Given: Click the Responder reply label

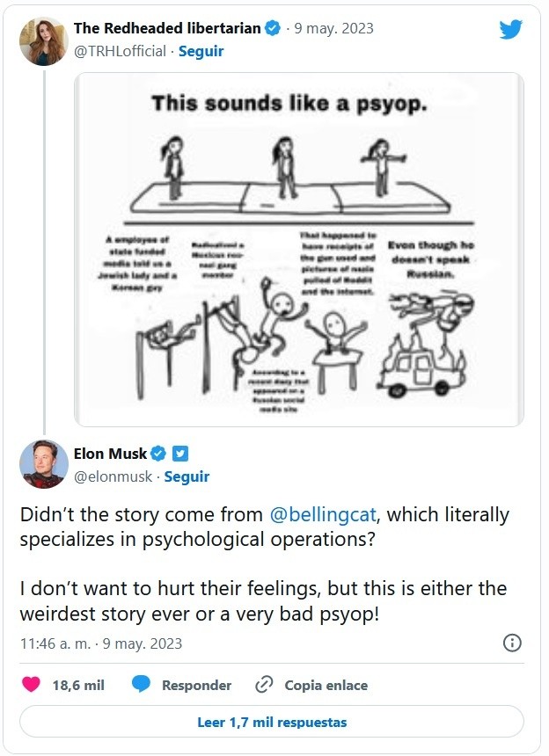Looking at the screenshot, I should click(x=196, y=685).
